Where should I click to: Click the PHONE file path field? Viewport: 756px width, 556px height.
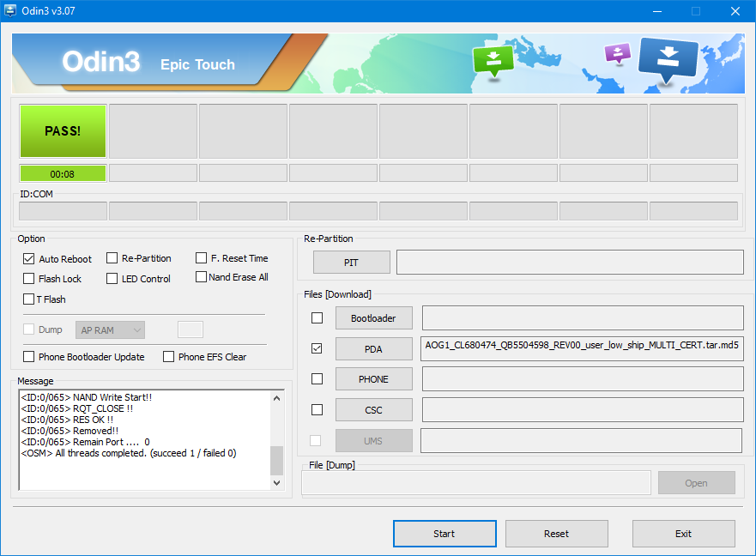pos(583,379)
